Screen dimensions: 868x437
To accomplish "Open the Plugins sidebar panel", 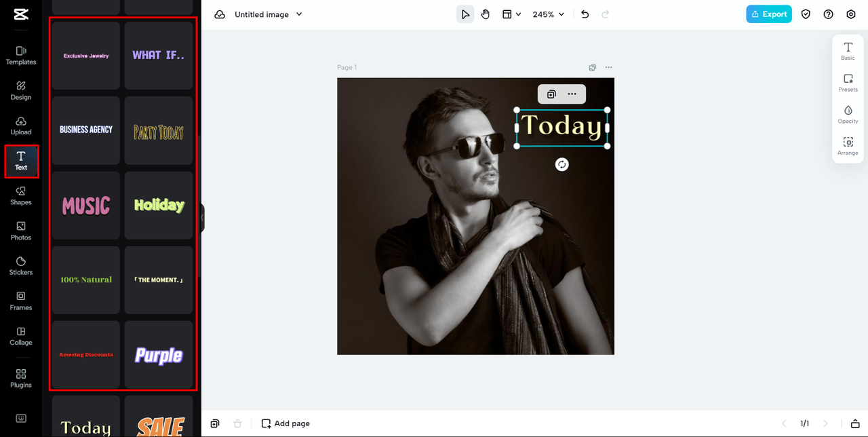I will click(21, 379).
